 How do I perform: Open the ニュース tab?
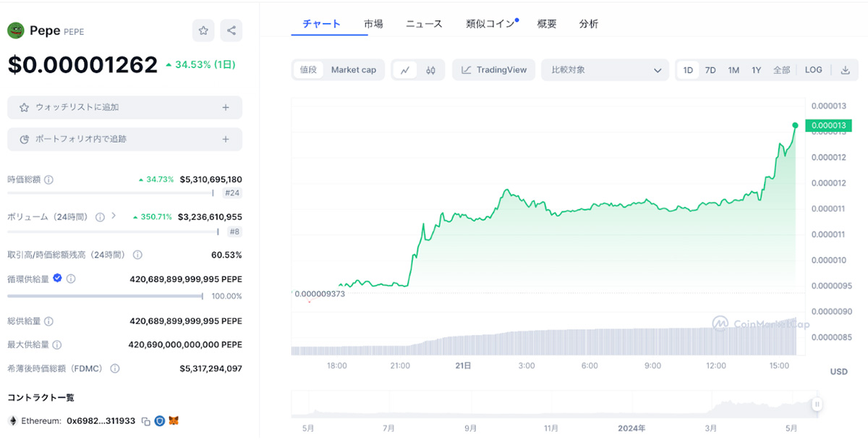424,24
